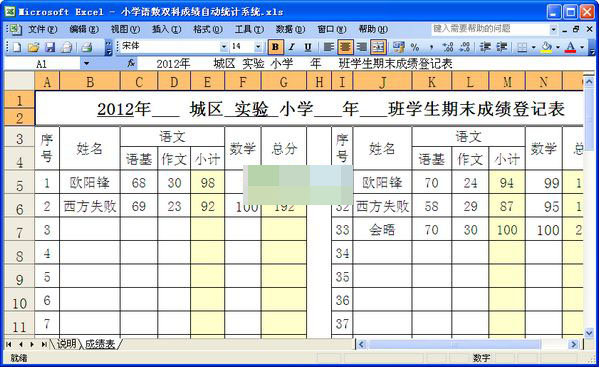599x367 pixels.
Task: Go to last sheet tab arrow
Action: 44,344
